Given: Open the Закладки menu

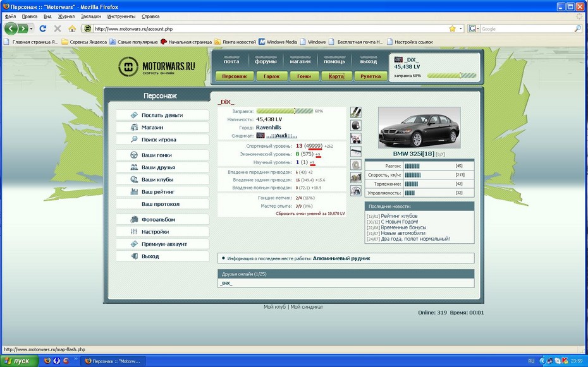Looking at the screenshot, I should (91, 16).
